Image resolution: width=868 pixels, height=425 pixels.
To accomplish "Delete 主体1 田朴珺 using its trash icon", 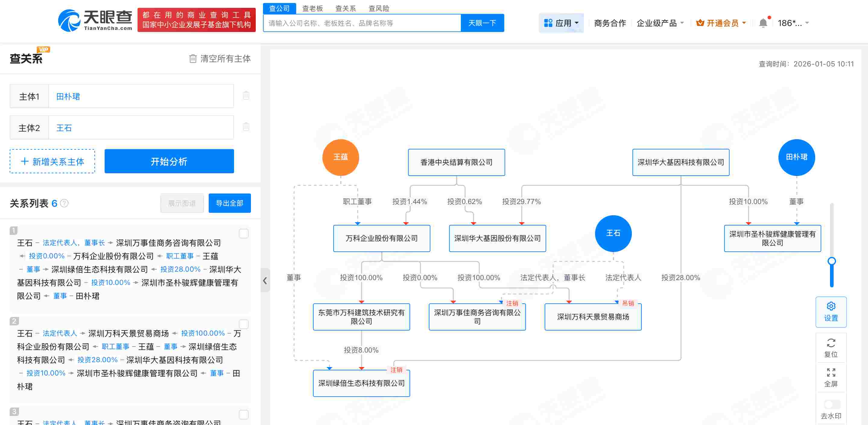I will (x=246, y=96).
